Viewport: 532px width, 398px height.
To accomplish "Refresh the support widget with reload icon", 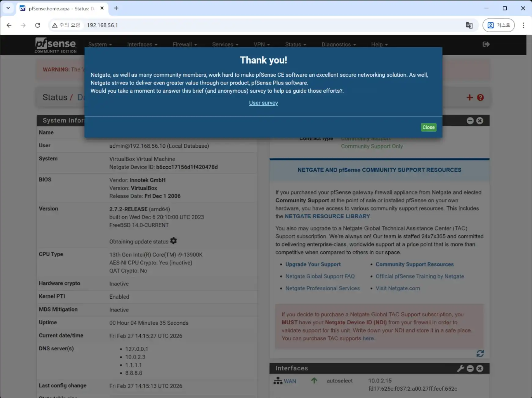I will pos(480,354).
